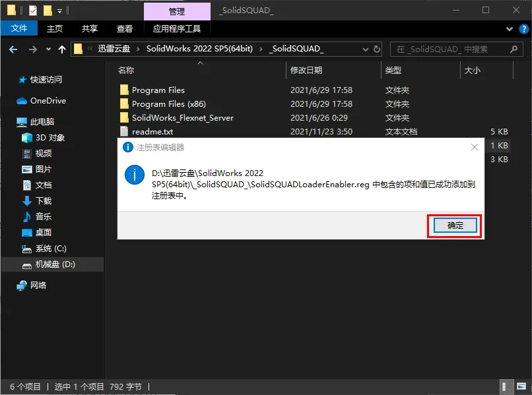This screenshot has width=532, height=395.
Task: Click SolidWorks 2022 SP5(64bit) breadcrumb
Action: pos(199,49)
